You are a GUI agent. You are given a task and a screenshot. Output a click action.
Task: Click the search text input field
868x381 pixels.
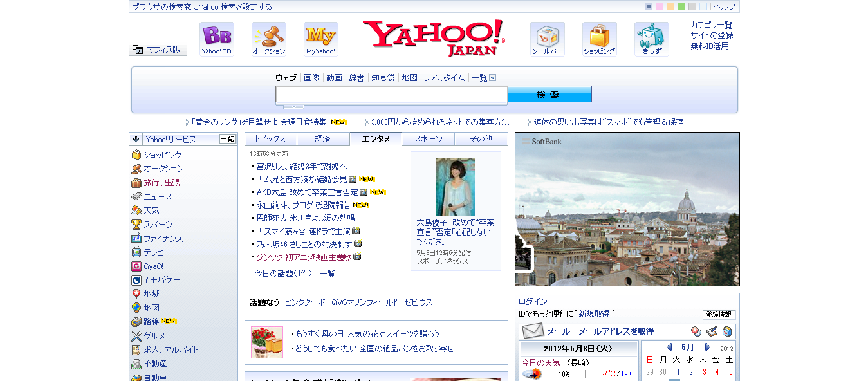click(x=392, y=95)
